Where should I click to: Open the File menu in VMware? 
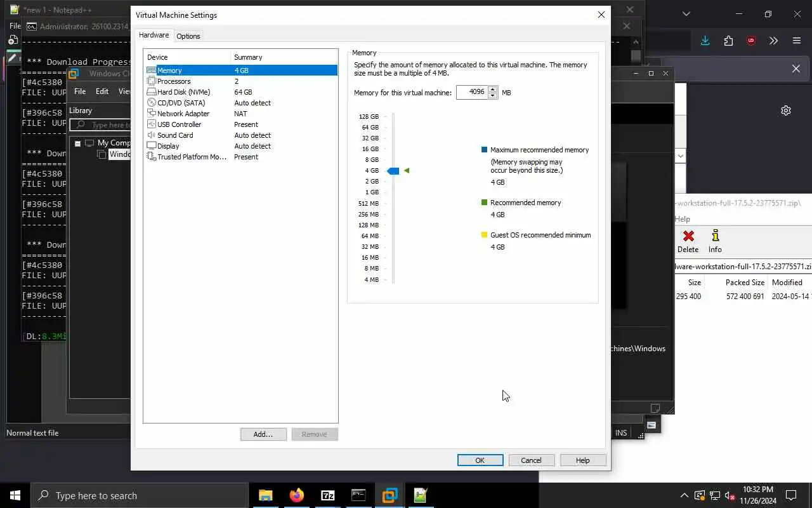80,91
